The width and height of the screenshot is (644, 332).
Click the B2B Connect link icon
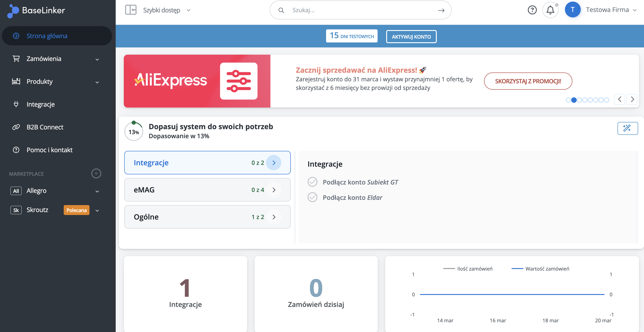click(16, 127)
